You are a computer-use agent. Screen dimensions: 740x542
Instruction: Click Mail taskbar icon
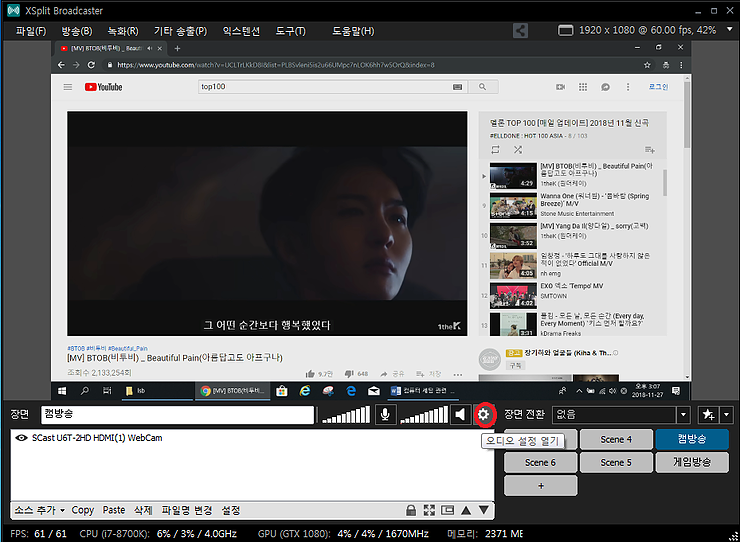click(x=374, y=391)
